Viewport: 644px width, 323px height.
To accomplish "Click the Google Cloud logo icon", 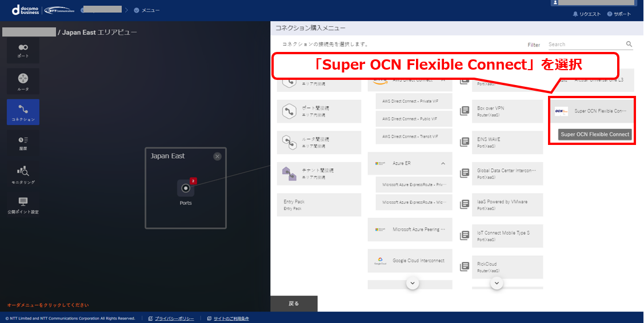I will pyautogui.click(x=380, y=261).
